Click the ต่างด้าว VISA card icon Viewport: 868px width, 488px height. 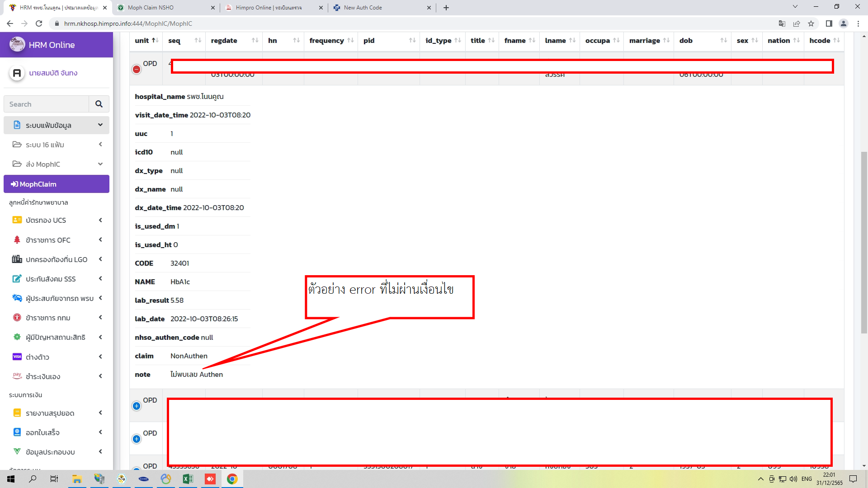point(17,357)
